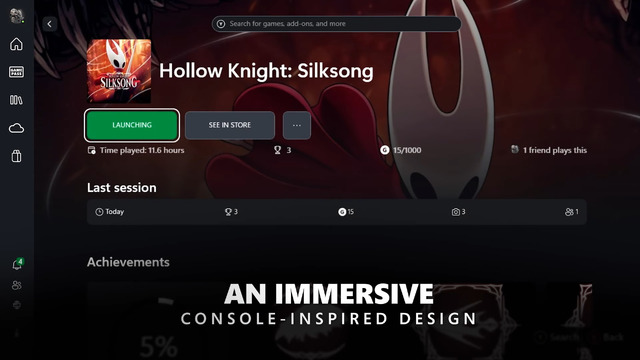The image size is (640, 360).
Task: Open the Store bag icon
Action: (16, 156)
